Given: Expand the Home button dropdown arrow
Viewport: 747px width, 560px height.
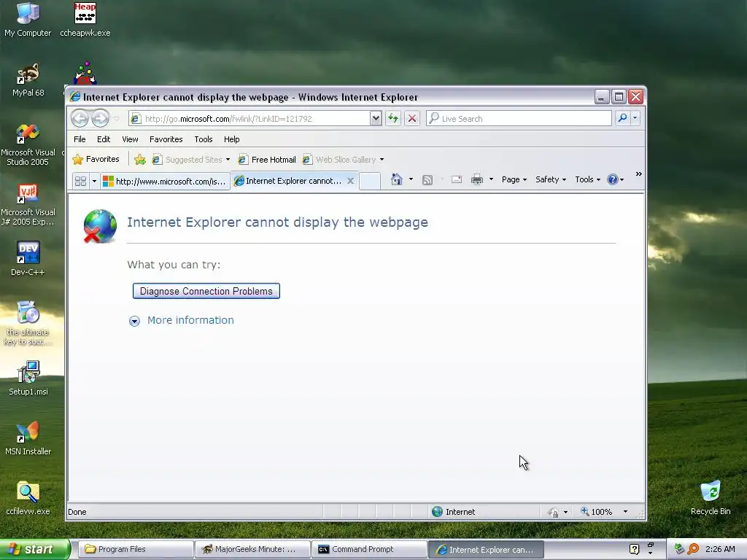Looking at the screenshot, I should pos(411,179).
